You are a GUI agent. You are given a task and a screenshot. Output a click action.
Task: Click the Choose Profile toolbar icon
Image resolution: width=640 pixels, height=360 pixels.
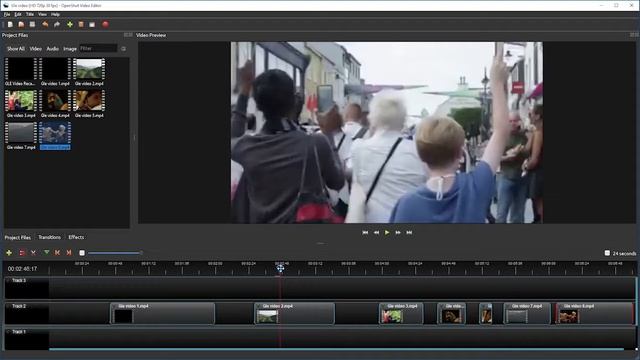(x=81, y=24)
